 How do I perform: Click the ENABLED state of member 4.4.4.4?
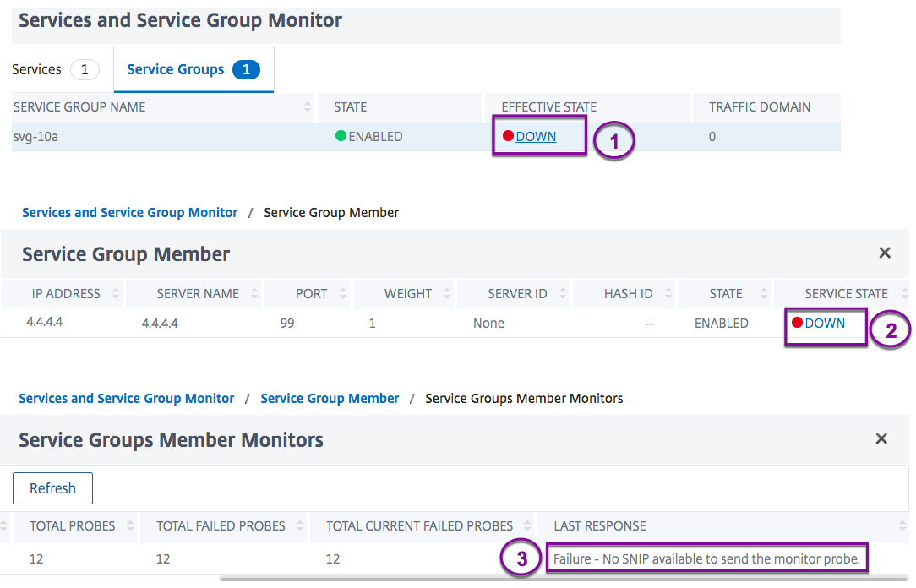721,324
